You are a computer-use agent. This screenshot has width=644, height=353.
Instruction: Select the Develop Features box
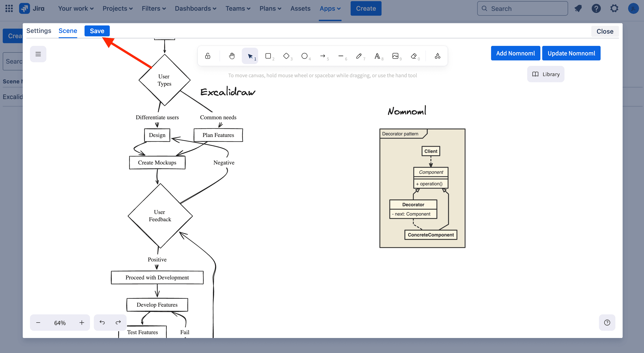pyautogui.click(x=157, y=305)
